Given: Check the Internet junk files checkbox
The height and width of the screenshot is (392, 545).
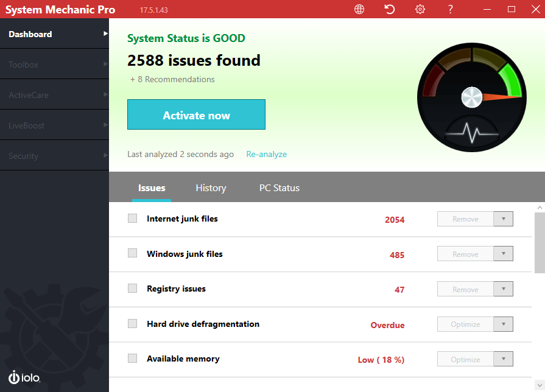Looking at the screenshot, I should (132, 219).
